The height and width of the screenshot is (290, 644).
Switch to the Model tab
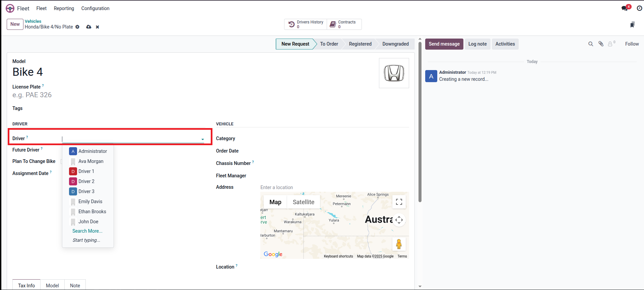(53, 285)
